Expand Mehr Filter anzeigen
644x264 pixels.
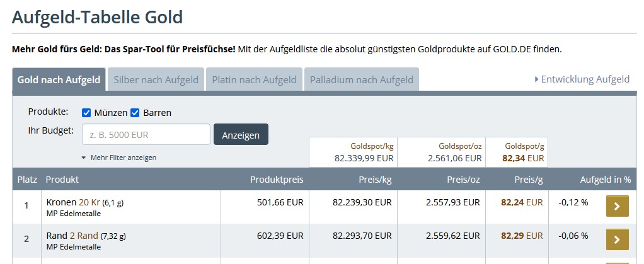coord(119,158)
